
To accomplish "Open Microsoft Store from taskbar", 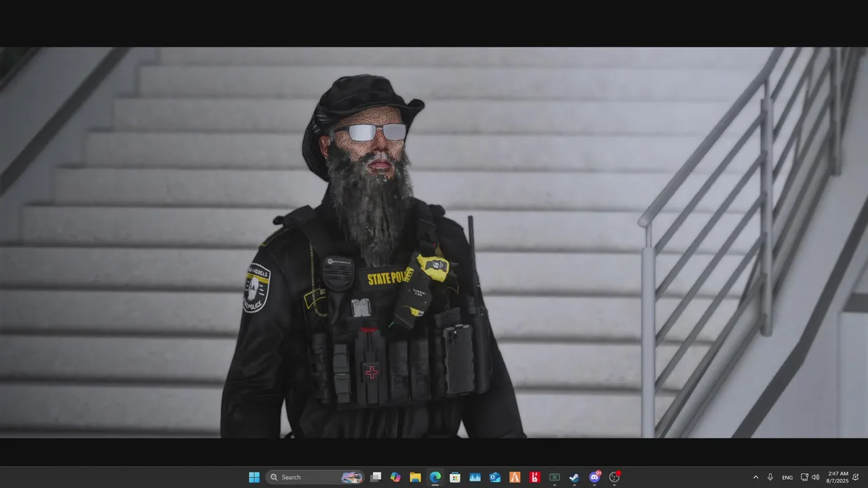I will point(455,477).
